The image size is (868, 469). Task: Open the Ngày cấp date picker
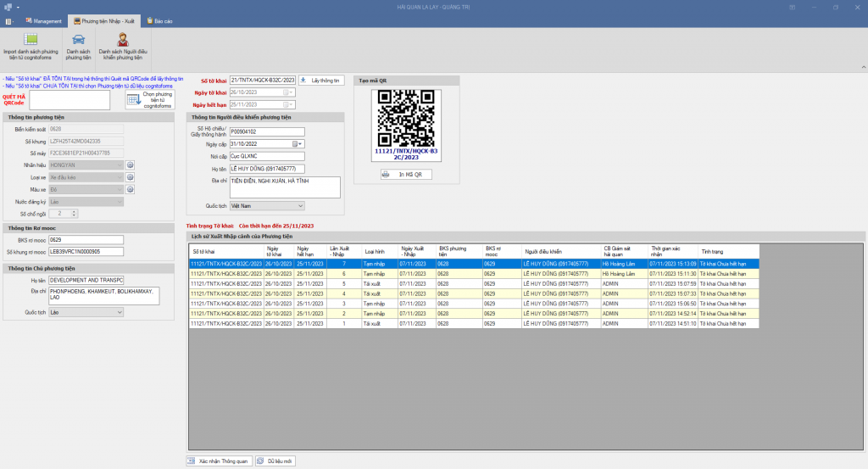pos(298,144)
